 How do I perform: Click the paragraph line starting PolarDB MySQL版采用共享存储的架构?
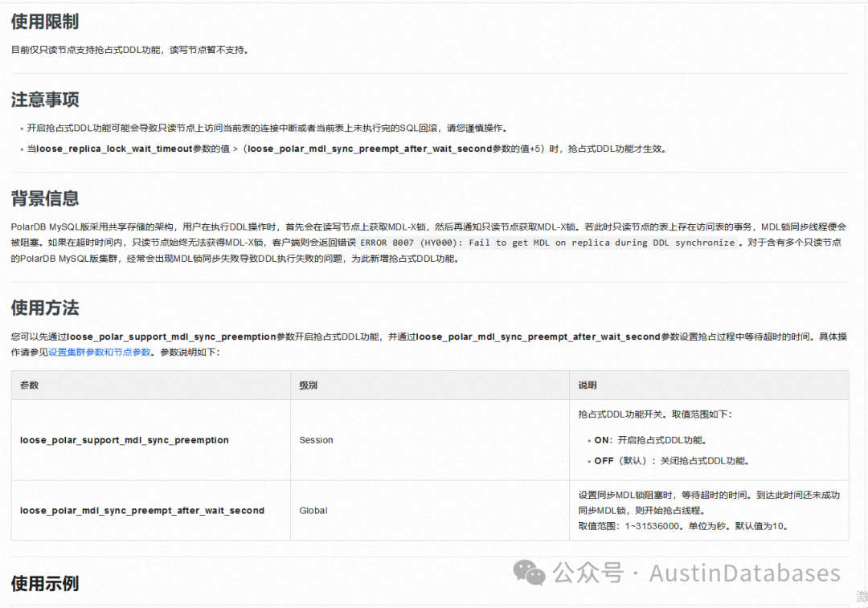(429, 226)
